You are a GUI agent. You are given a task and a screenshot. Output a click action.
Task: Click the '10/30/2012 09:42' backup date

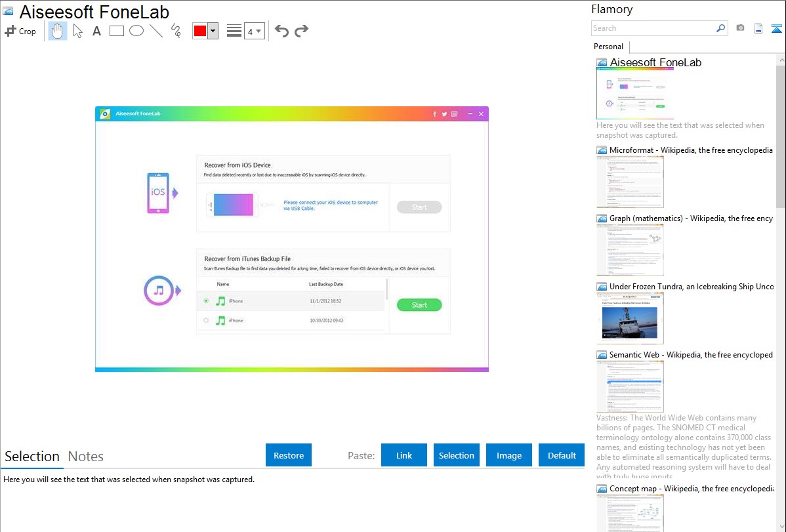(326, 320)
